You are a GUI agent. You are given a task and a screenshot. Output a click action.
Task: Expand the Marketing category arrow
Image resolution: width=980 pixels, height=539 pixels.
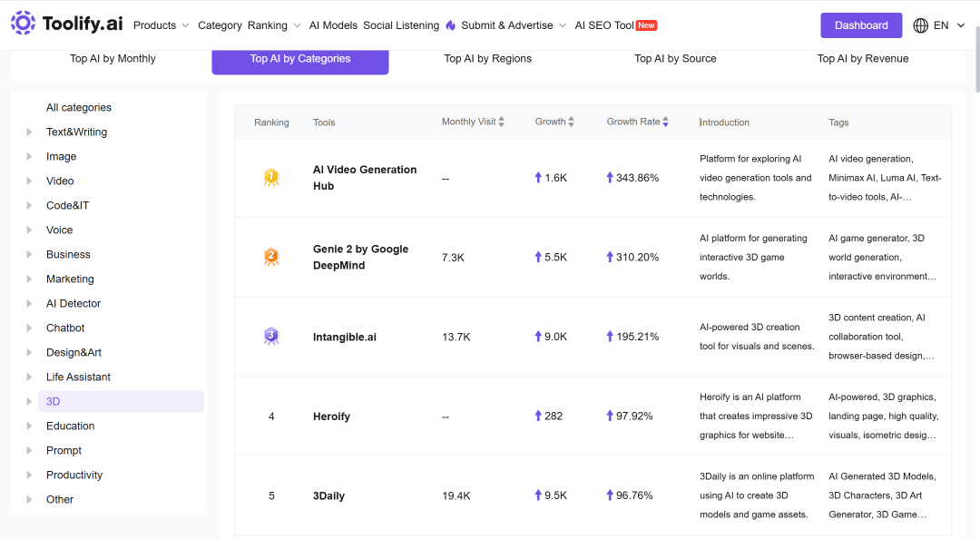pos(29,279)
